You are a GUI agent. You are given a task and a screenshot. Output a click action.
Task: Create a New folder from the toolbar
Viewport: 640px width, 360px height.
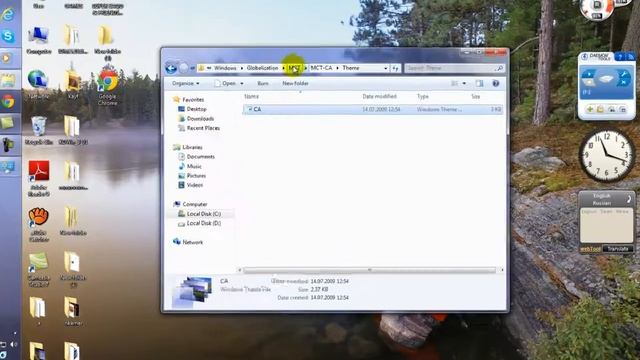tap(295, 83)
